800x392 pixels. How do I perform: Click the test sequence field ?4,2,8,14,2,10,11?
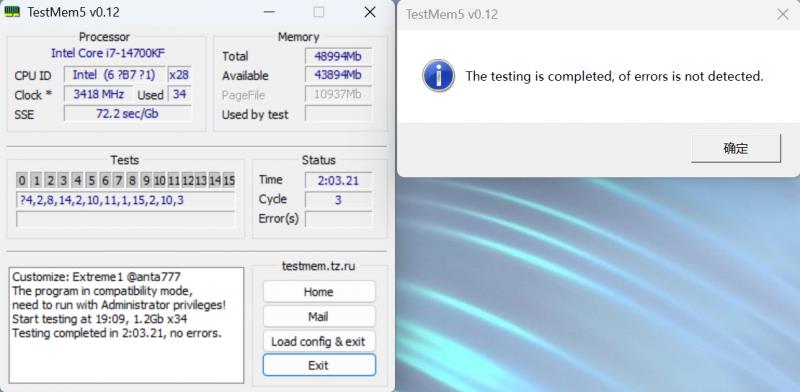click(x=126, y=200)
